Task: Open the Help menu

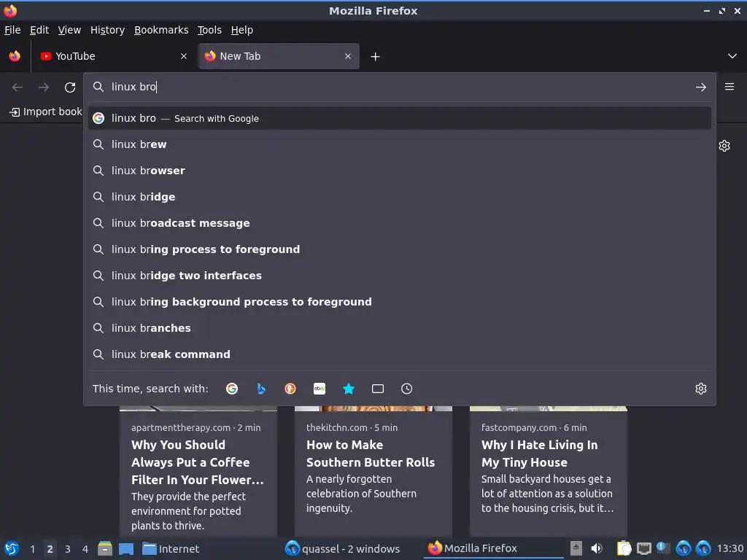Action: pyautogui.click(x=242, y=30)
